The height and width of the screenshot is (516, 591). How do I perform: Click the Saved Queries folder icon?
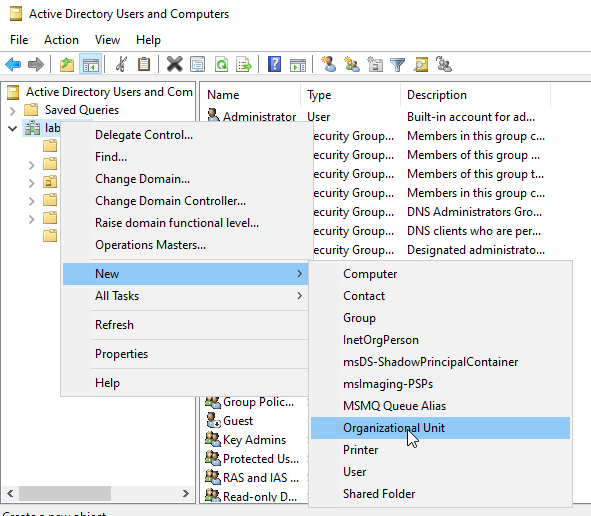31,110
